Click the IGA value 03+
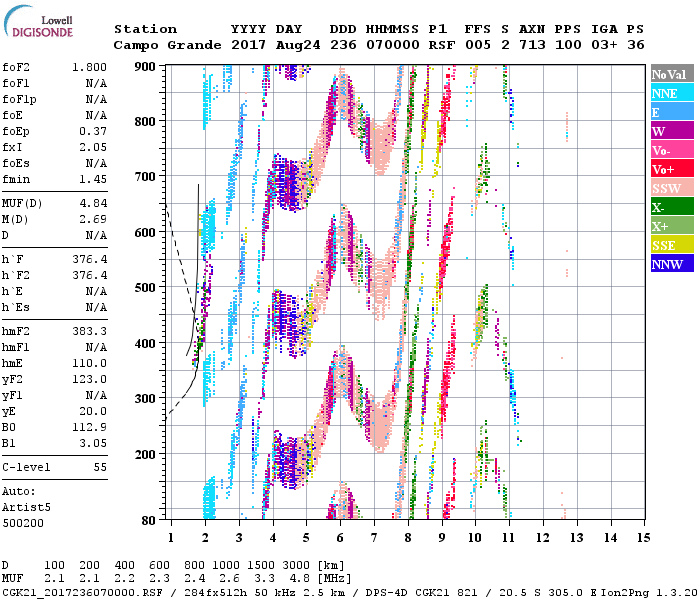Viewport: 700px width, 600px height. [x=604, y=45]
